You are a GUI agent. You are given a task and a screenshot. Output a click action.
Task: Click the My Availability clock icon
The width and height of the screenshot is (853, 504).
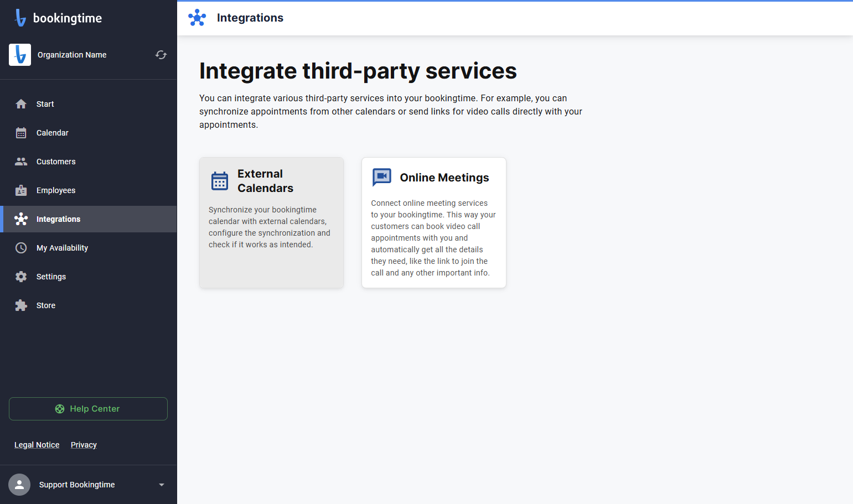(x=21, y=248)
